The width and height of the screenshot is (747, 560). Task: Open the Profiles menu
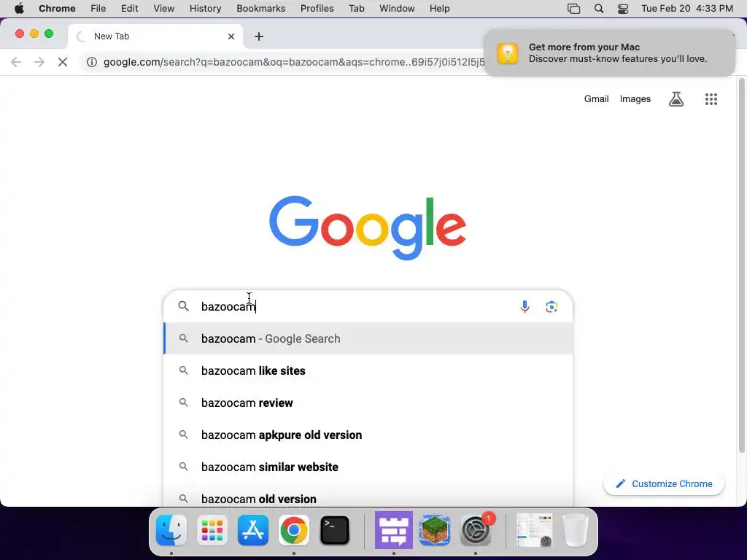point(317,9)
